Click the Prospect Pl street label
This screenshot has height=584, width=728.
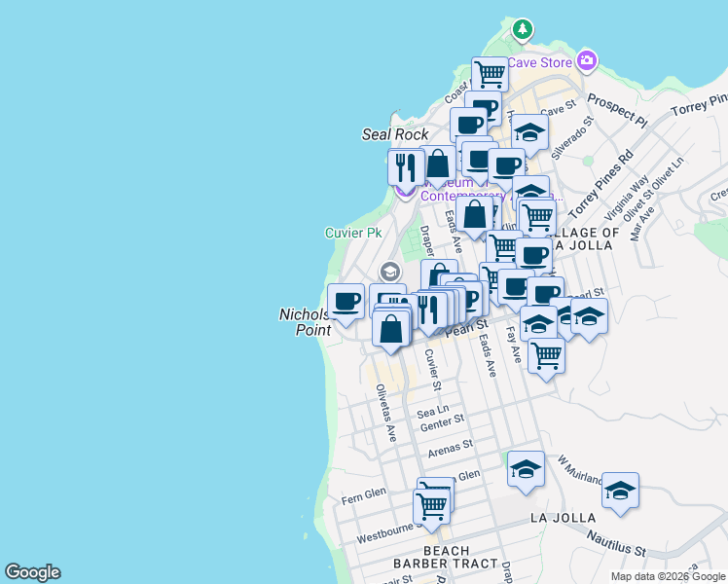coord(617,111)
